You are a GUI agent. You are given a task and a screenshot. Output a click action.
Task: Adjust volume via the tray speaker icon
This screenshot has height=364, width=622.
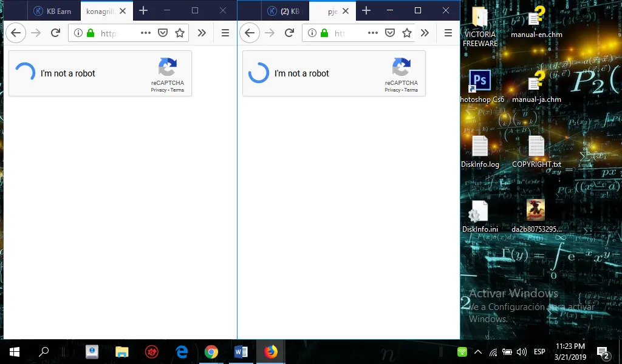(522, 352)
